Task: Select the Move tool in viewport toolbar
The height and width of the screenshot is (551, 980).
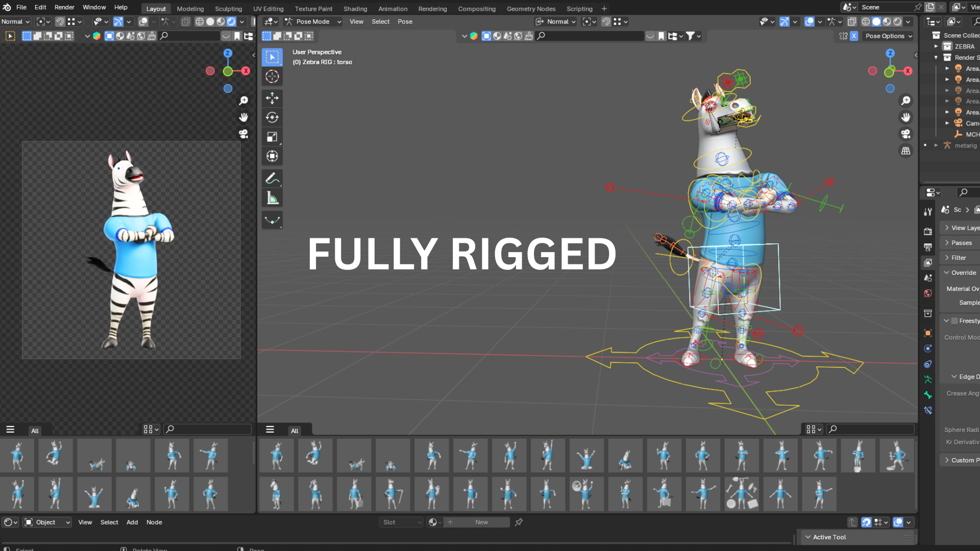Action: coord(272,98)
